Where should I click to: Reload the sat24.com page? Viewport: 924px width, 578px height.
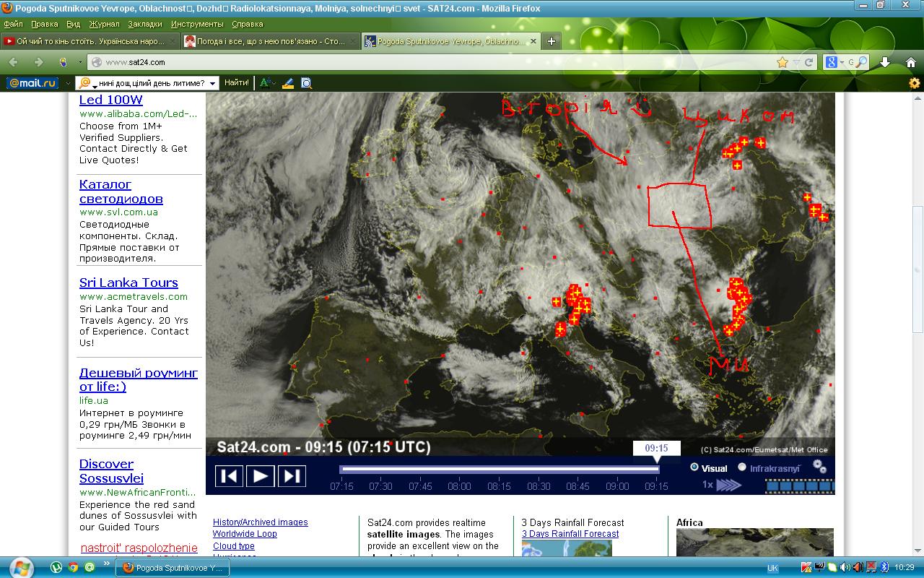pos(808,62)
